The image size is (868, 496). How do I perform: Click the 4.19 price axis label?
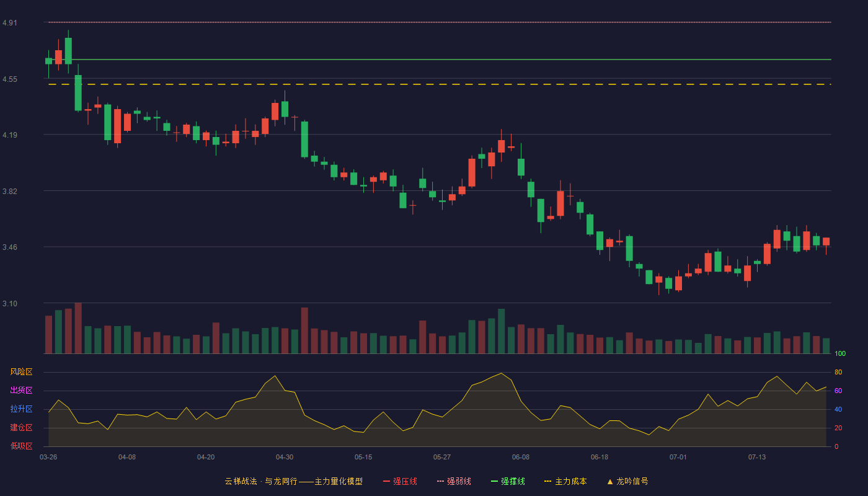(10, 135)
